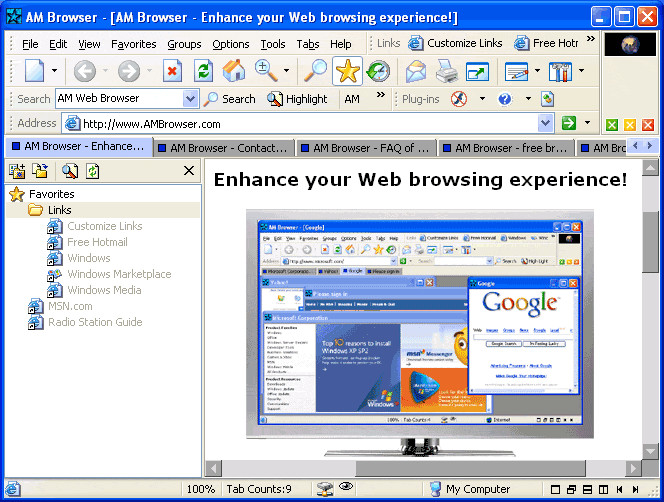Image resolution: width=664 pixels, height=502 pixels.
Task: Switch to AM Browser - Contact tab
Action: [224, 148]
